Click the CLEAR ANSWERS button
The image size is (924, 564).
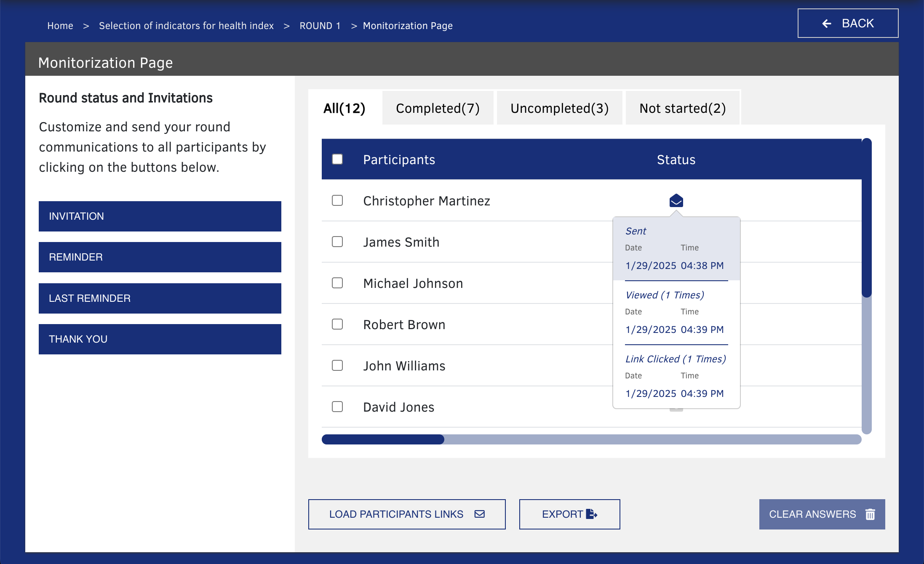(x=822, y=514)
